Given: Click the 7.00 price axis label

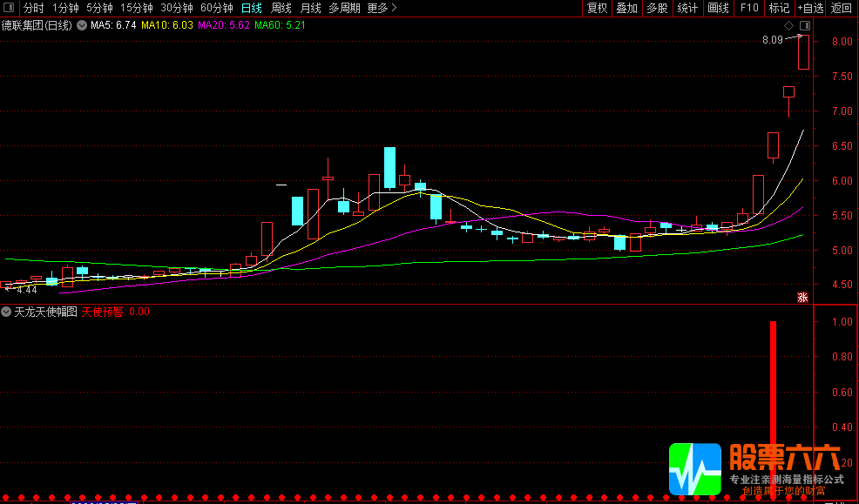Looking at the screenshot, I should 842,111.
